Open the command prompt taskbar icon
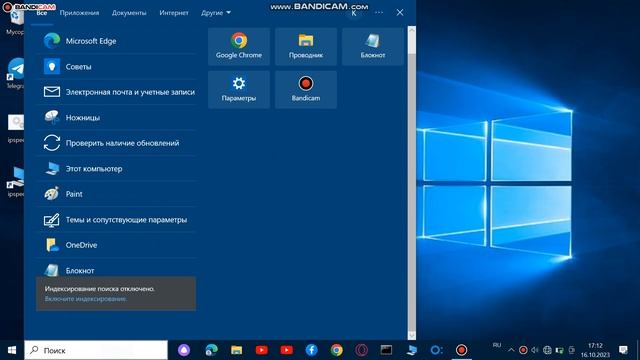This screenshot has height=360, width=640. point(386,350)
